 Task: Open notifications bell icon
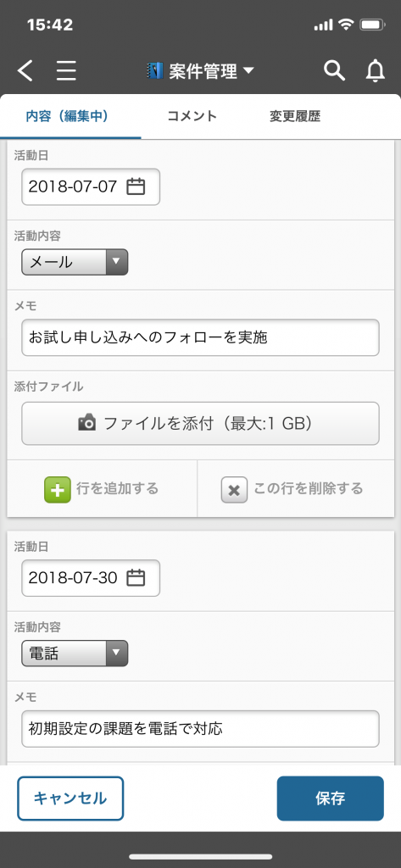click(x=376, y=71)
